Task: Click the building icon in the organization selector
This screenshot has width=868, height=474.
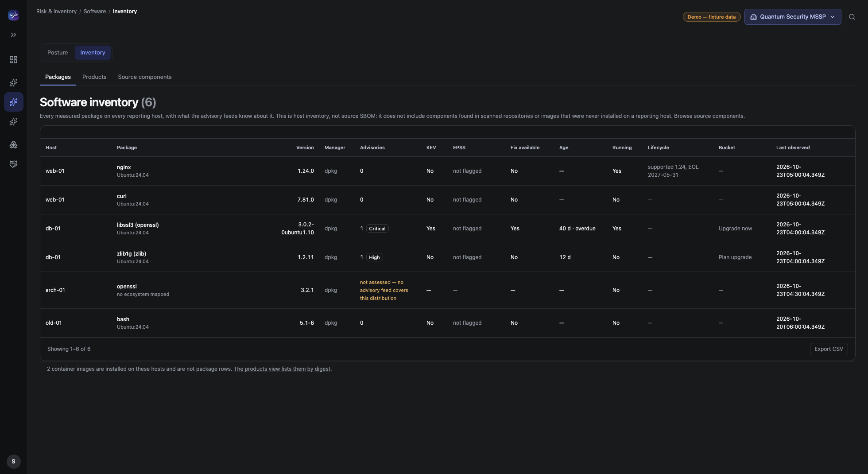Action: click(x=753, y=17)
